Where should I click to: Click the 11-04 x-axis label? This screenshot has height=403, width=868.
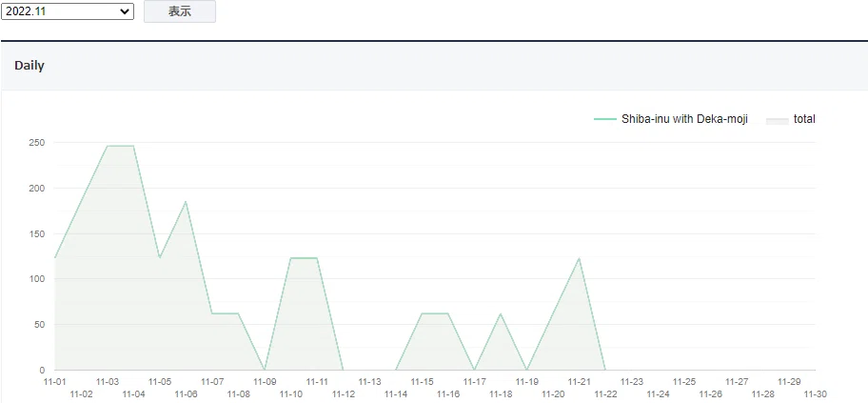click(133, 394)
